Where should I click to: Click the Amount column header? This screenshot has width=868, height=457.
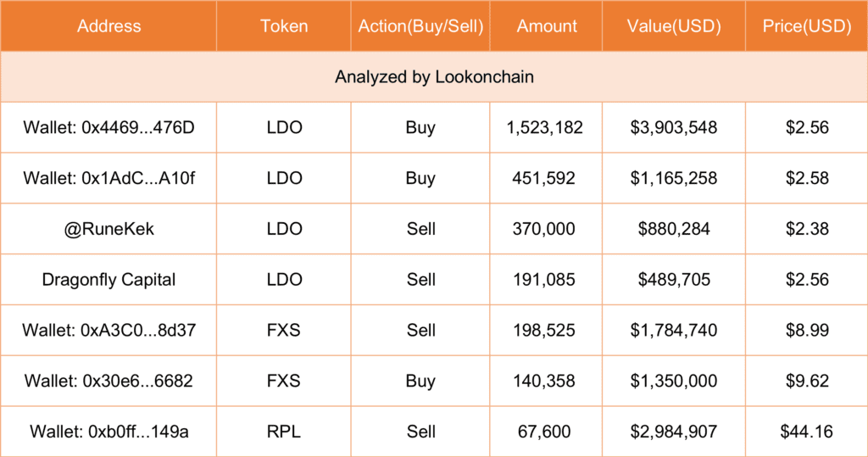[x=545, y=26]
